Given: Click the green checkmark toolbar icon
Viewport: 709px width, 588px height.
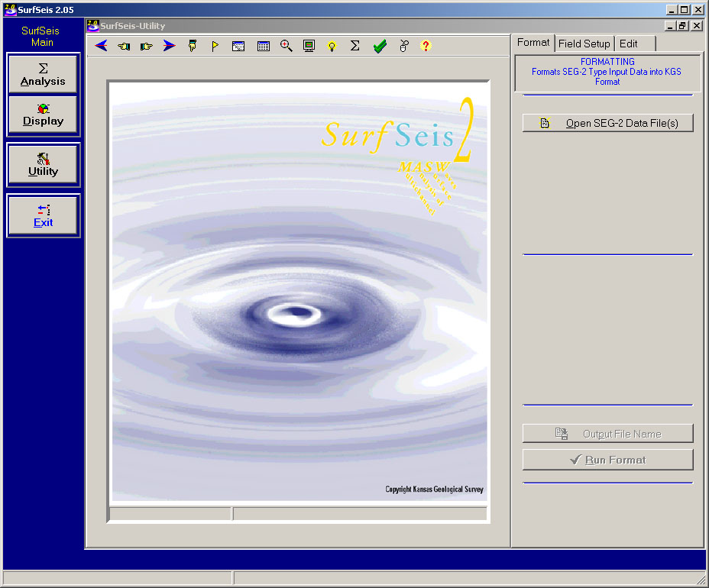Looking at the screenshot, I should (379, 46).
